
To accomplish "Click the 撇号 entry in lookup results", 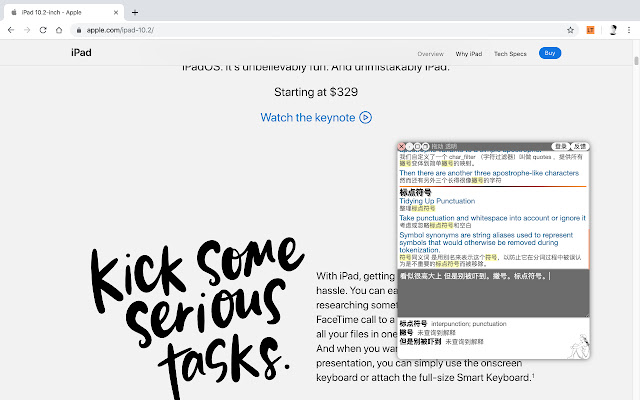I will 427,333.
